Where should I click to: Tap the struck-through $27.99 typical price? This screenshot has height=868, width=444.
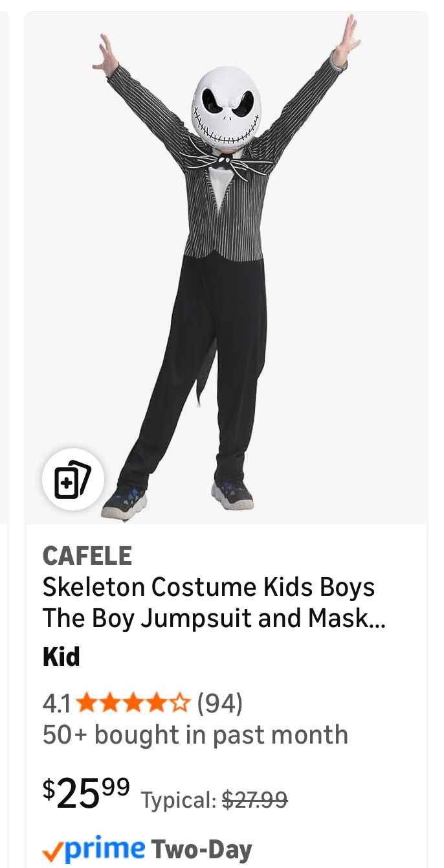point(254,801)
